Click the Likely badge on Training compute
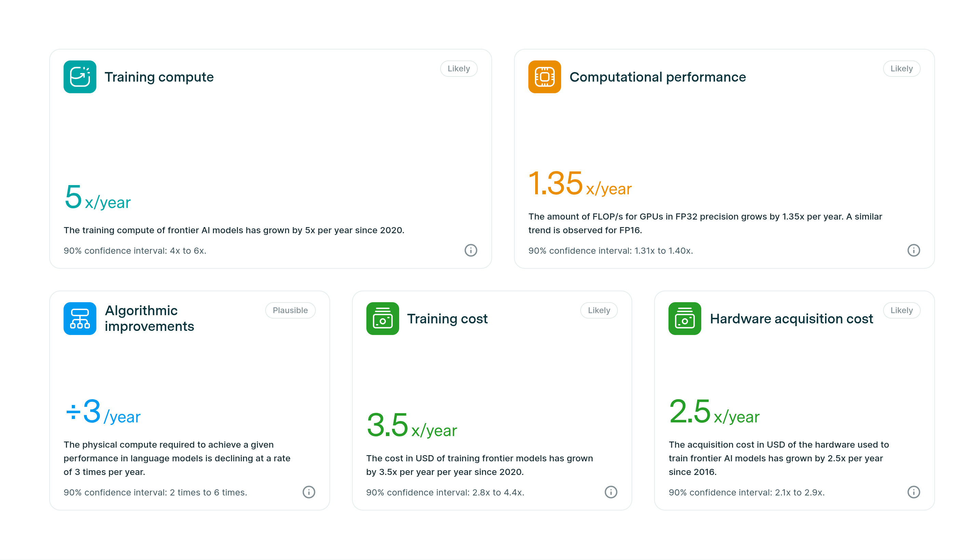This screenshot has width=974, height=560. point(458,68)
